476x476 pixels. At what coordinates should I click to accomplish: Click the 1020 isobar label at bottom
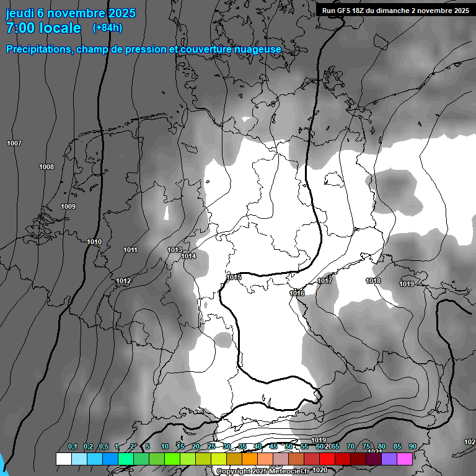pos(320,470)
